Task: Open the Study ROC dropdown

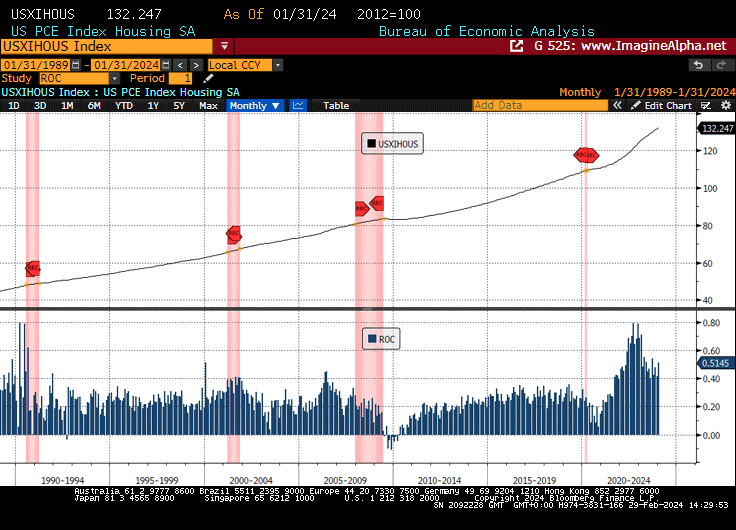Action: (114, 78)
